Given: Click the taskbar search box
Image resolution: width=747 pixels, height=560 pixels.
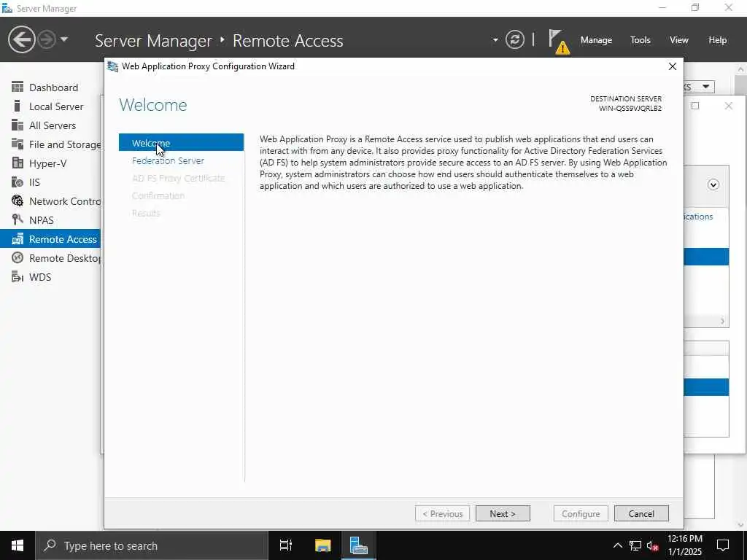Looking at the screenshot, I should [152, 545].
